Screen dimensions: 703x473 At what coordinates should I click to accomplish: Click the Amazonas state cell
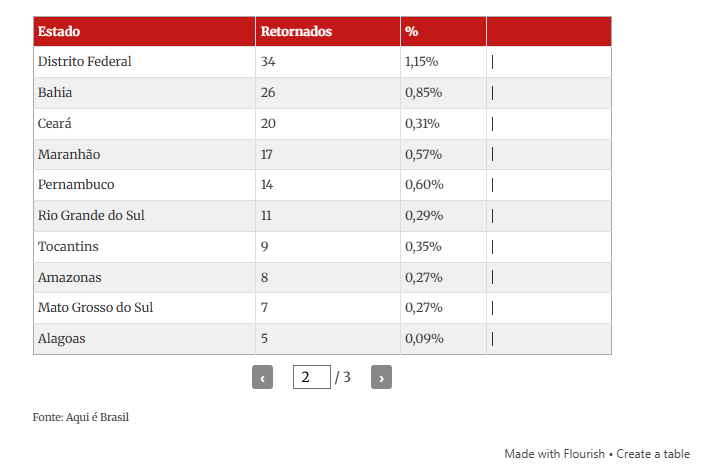[x=70, y=277]
